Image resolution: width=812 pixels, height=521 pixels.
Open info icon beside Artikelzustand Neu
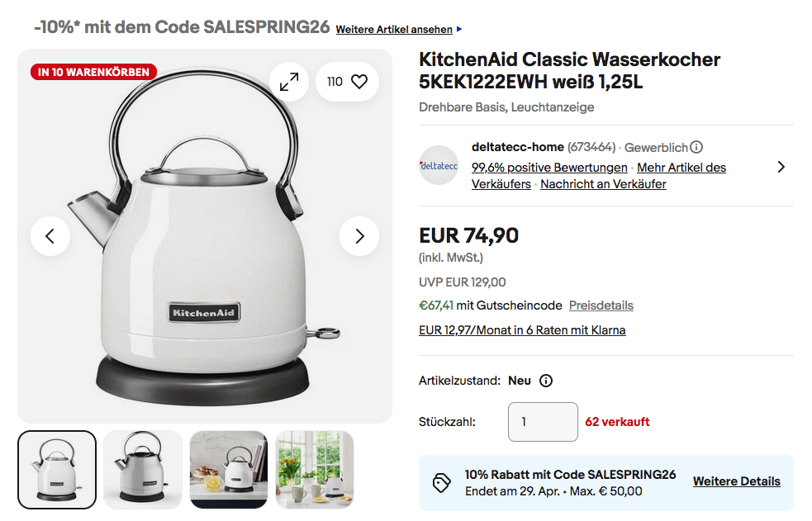pos(546,381)
